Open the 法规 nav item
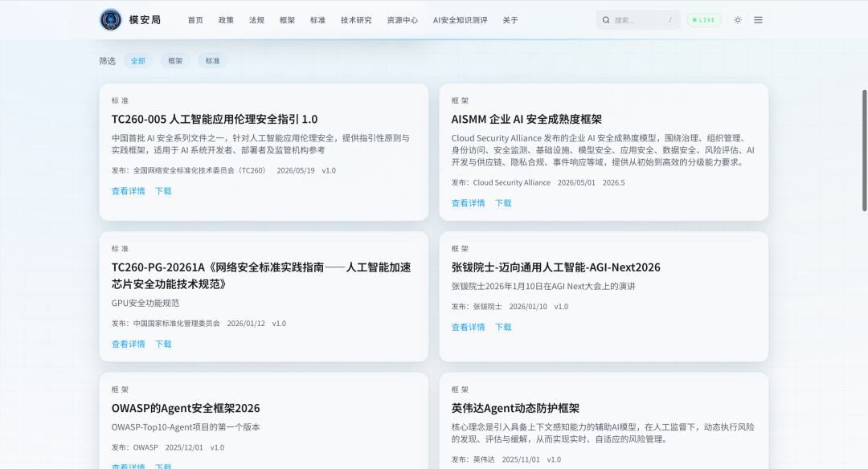The height and width of the screenshot is (469, 868). tap(257, 20)
